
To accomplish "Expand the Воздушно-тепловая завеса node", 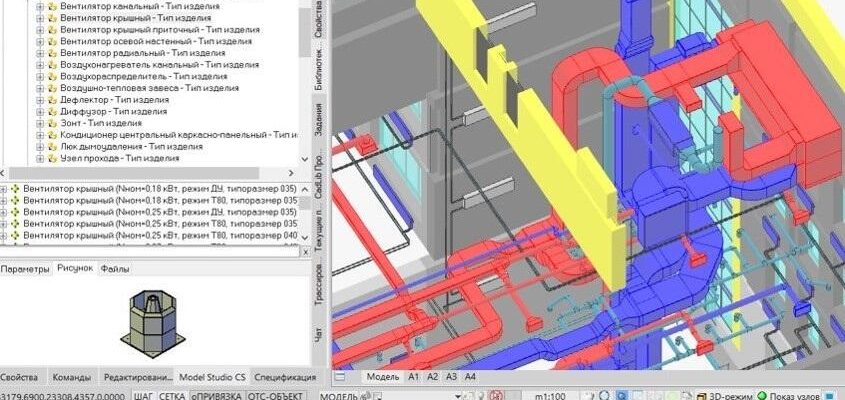I will [x=39, y=88].
